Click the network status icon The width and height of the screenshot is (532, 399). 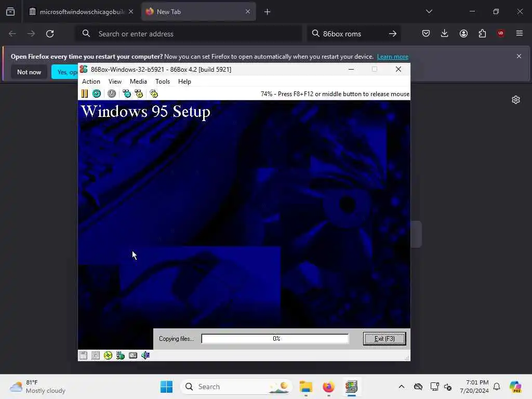121,355
